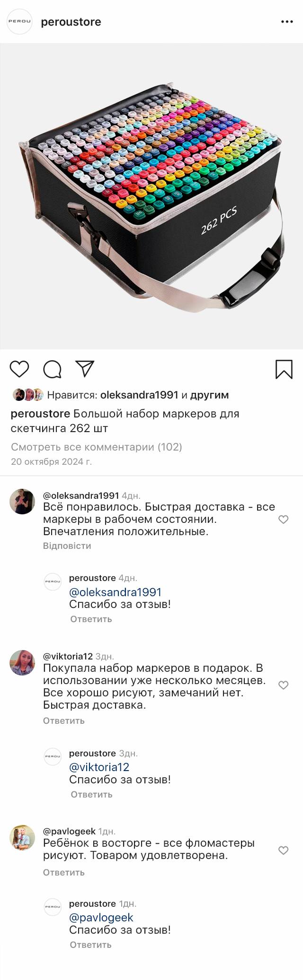The width and height of the screenshot is (303, 980).
Task: Reply to oleksandra1991's comment via Відповісти
Action: 67,546
